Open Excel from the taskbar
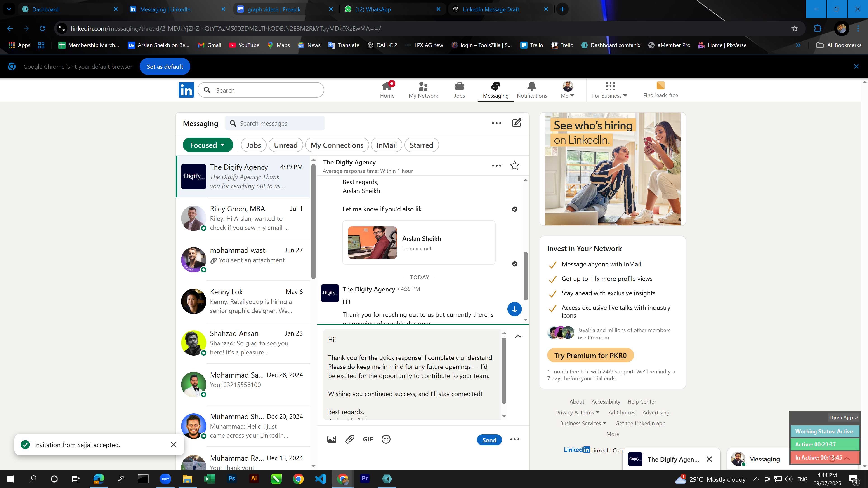Image resolution: width=868 pixels, height=488 pixels. point(209,479)
